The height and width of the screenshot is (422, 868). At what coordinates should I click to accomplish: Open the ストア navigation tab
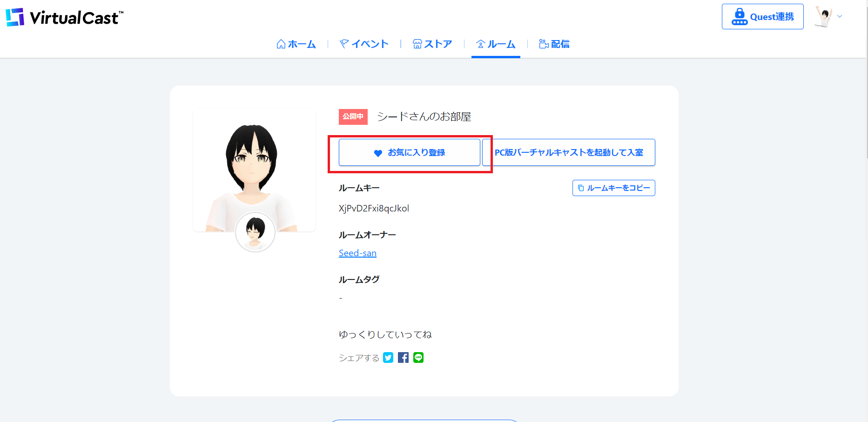click(432, 44)
